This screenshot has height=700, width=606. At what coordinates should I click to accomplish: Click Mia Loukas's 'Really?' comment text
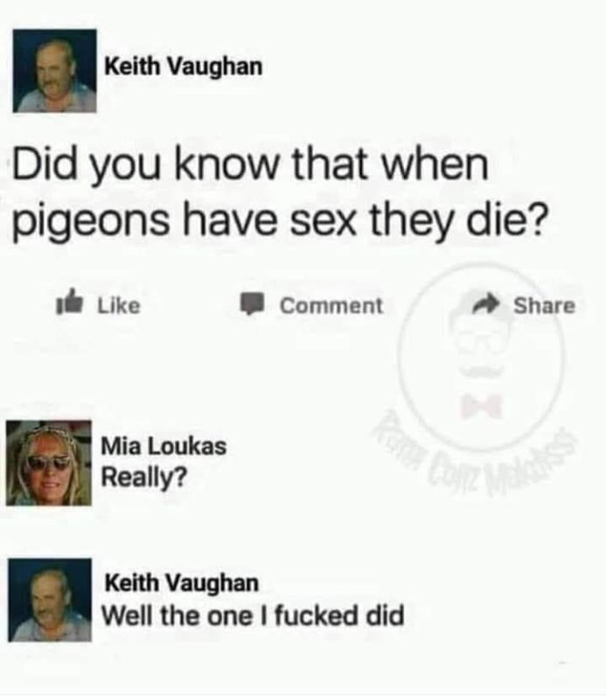pyautogui.click(x=144, y=477)
